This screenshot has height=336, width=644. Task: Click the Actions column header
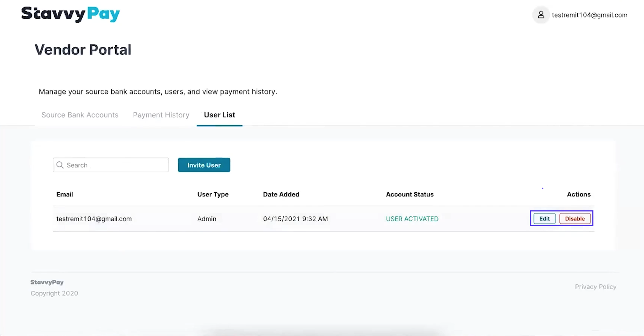pos(579,194)
